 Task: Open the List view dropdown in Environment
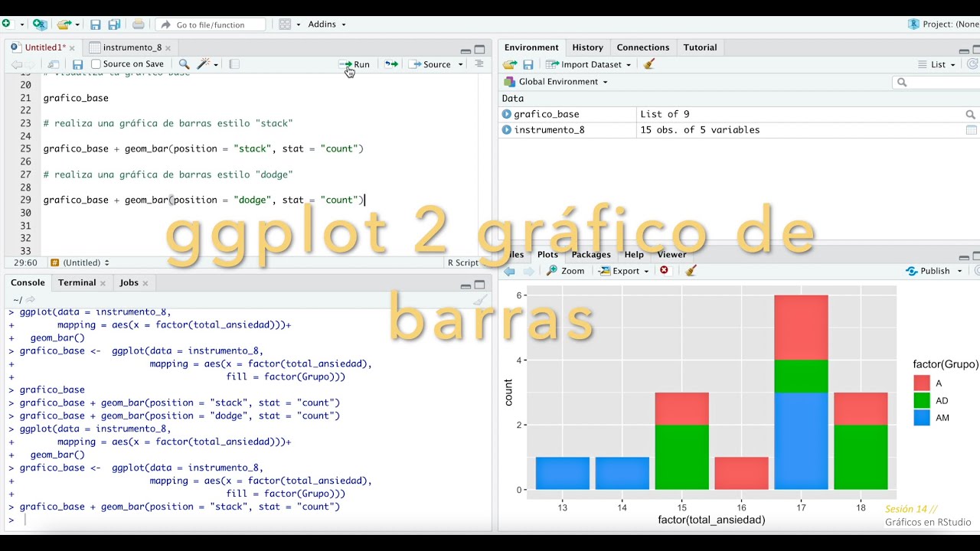pyautogui.click(x=938, y=64)
